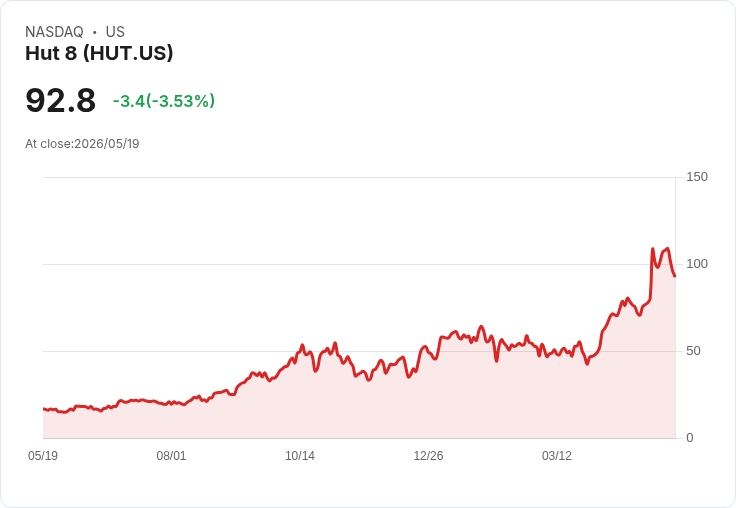736x508 pixels.
Task: Click the 03/12 date axis label
Action: click(557, 456)
